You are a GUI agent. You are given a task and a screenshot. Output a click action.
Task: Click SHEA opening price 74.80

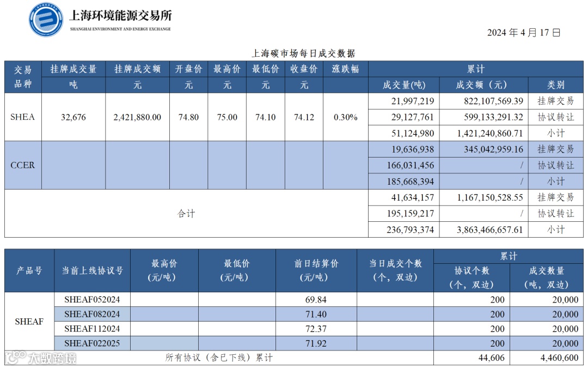click(188, 117)
